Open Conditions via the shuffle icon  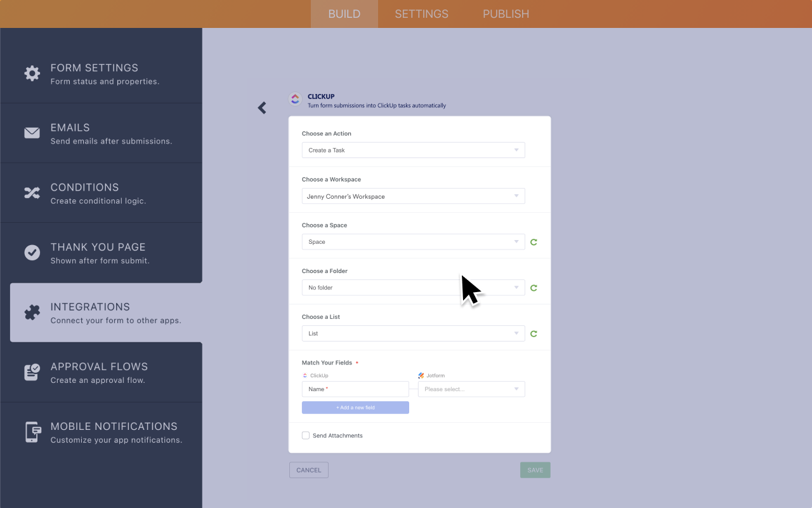pyautogui.click(x=32, y=192)
